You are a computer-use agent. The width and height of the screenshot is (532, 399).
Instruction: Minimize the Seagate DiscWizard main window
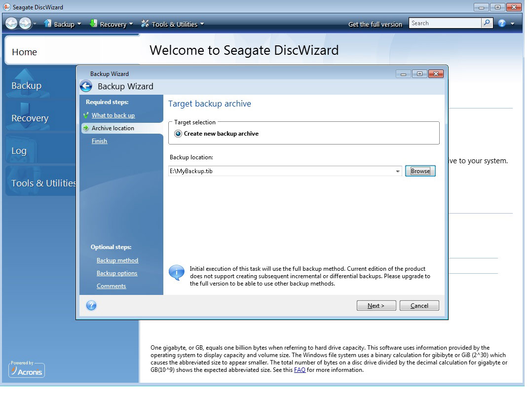[482, 7]
